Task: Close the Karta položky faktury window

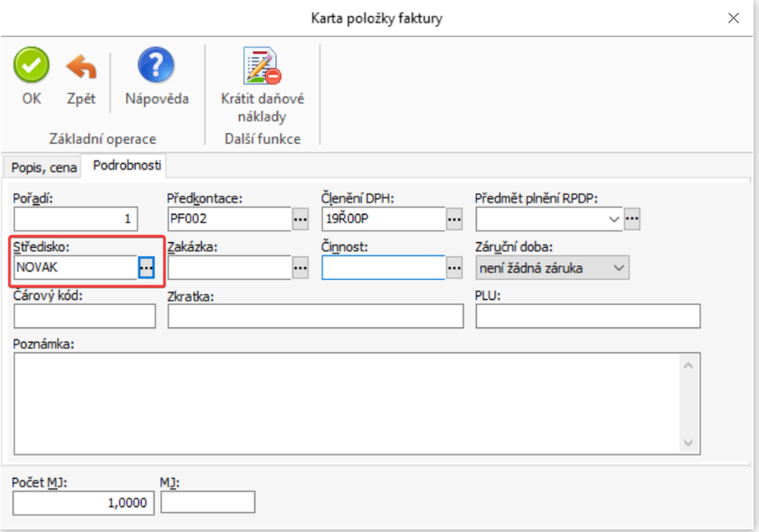Action: pyautogui.click(x=733, y=18)
